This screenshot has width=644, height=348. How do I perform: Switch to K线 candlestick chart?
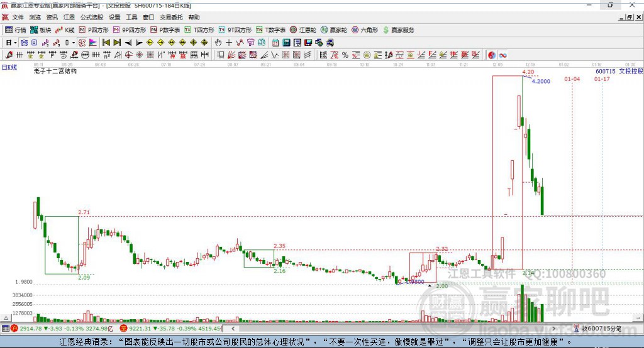[65, 30]
